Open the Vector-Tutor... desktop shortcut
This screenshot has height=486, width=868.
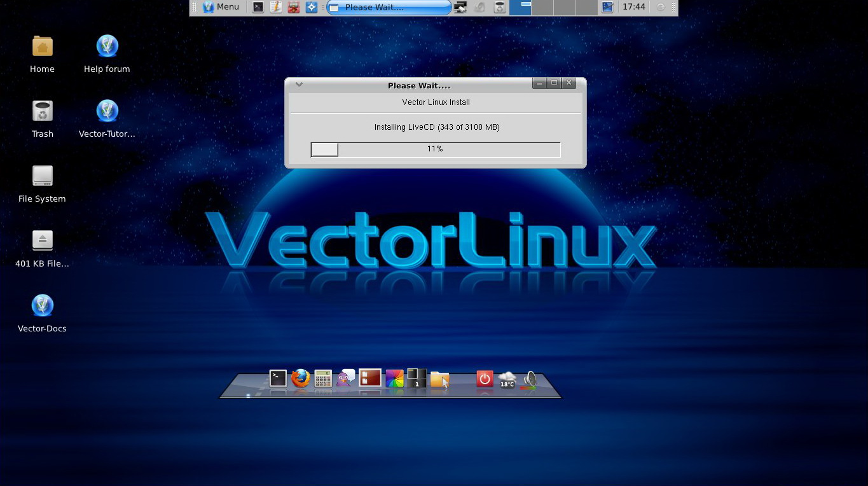107,118
